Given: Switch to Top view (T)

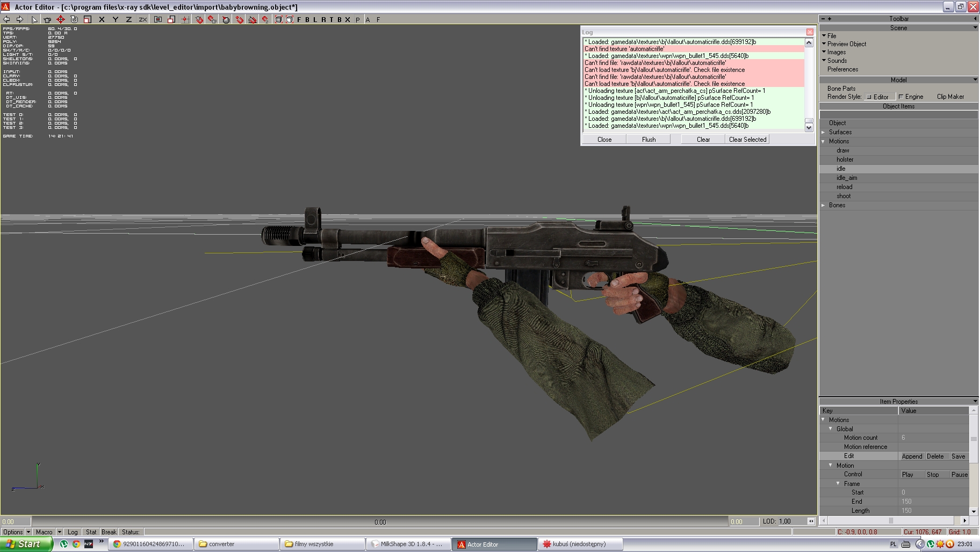Looking at the screenshot, I should coord(332,19).
